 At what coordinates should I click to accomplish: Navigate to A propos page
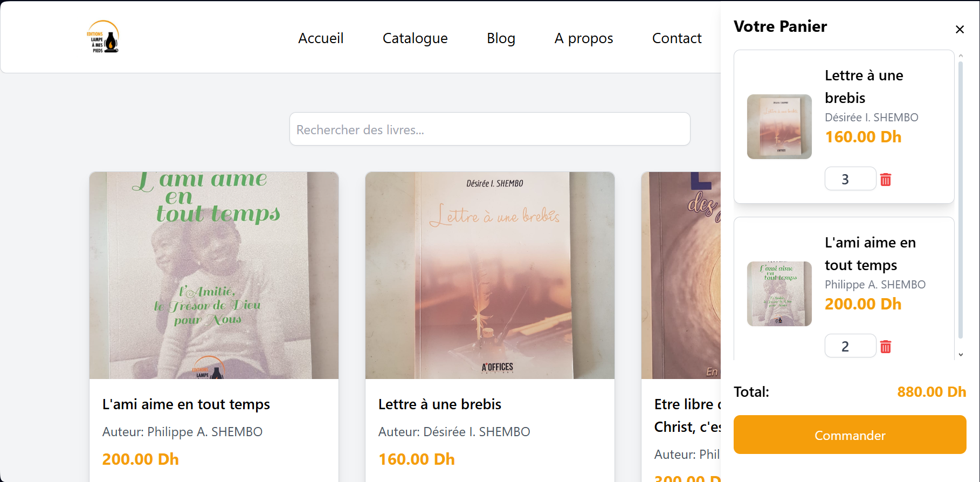tap(583, 38)
